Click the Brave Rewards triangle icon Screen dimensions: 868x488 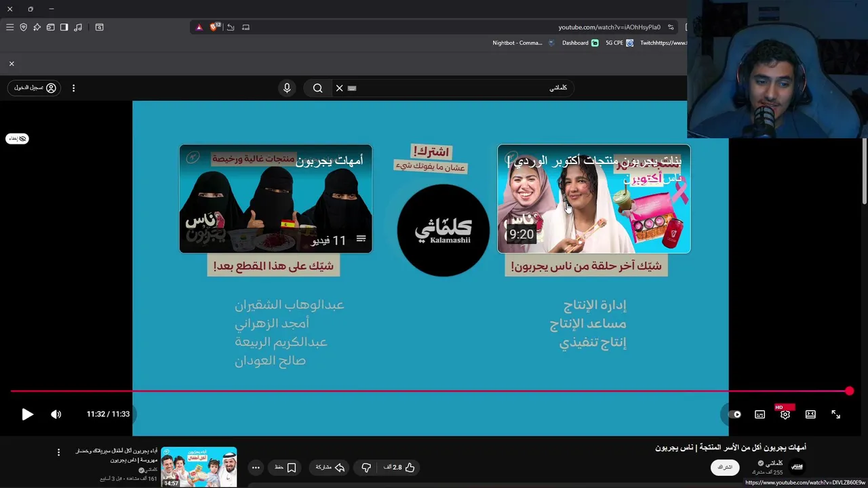199,27
